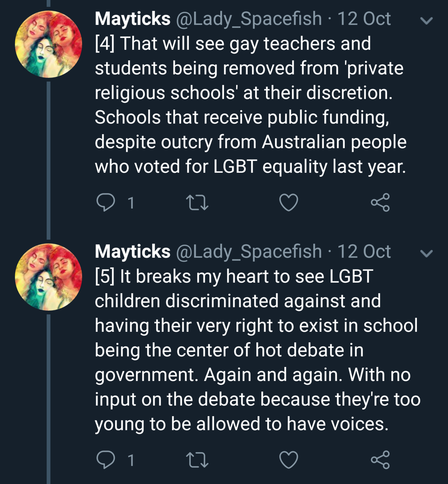The width and height of the screenshot is (448, 484).
Task: Expand the options arrow on tweet [5]
Action: pyautogui.click(x=426, y=253)
